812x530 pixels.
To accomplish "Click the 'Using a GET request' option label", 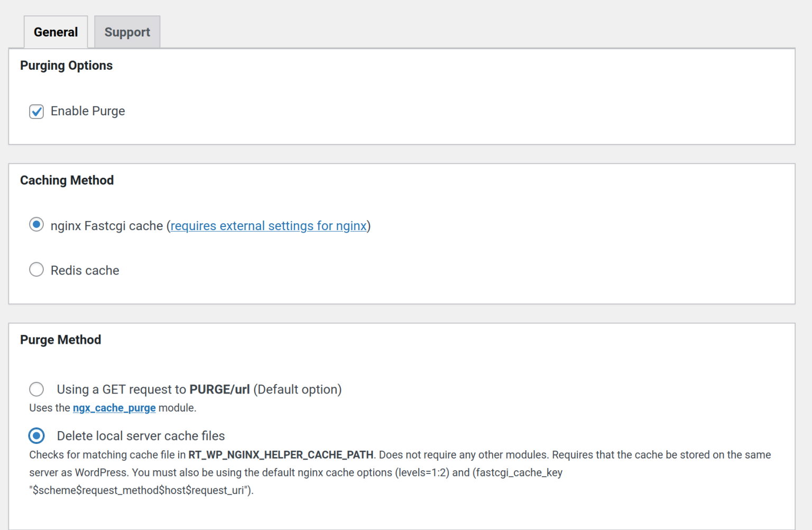I will (199, 389).
